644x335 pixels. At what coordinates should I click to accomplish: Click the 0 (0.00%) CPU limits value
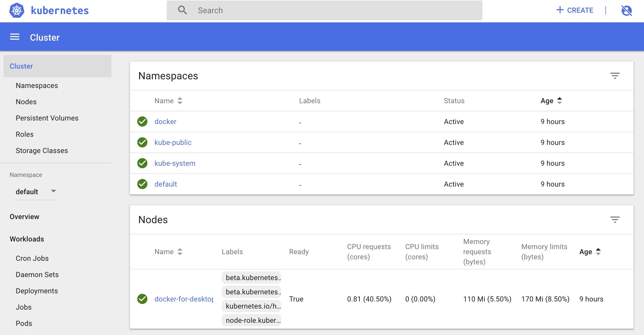pos(420,299)
